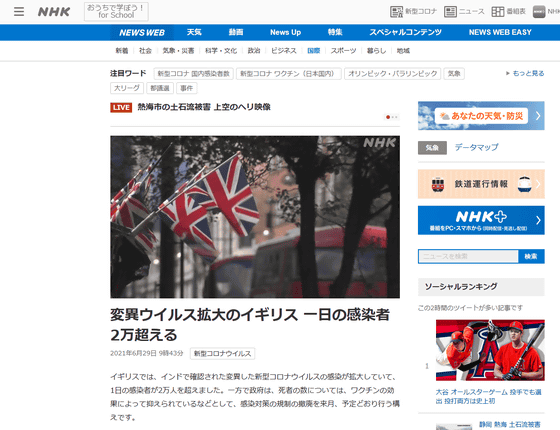Open the 鉄道運行情報 train banner

pyautogui.click(x=481, y=184)
